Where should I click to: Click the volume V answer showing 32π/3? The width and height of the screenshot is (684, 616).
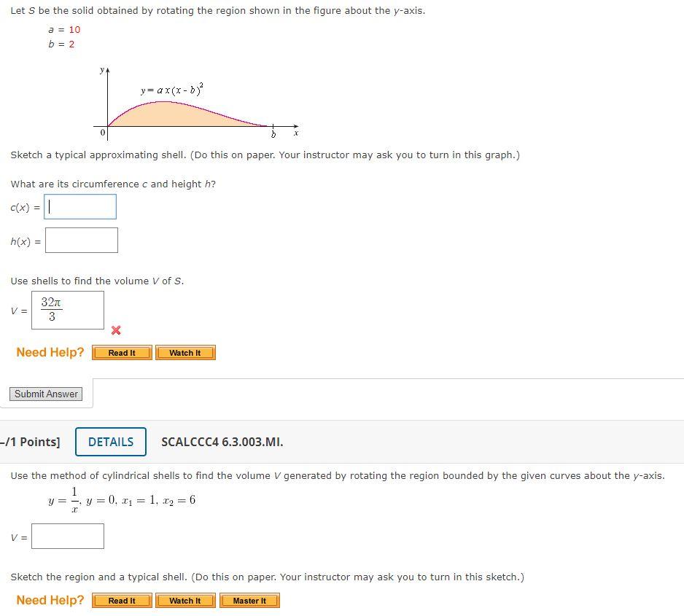point(68,310)
